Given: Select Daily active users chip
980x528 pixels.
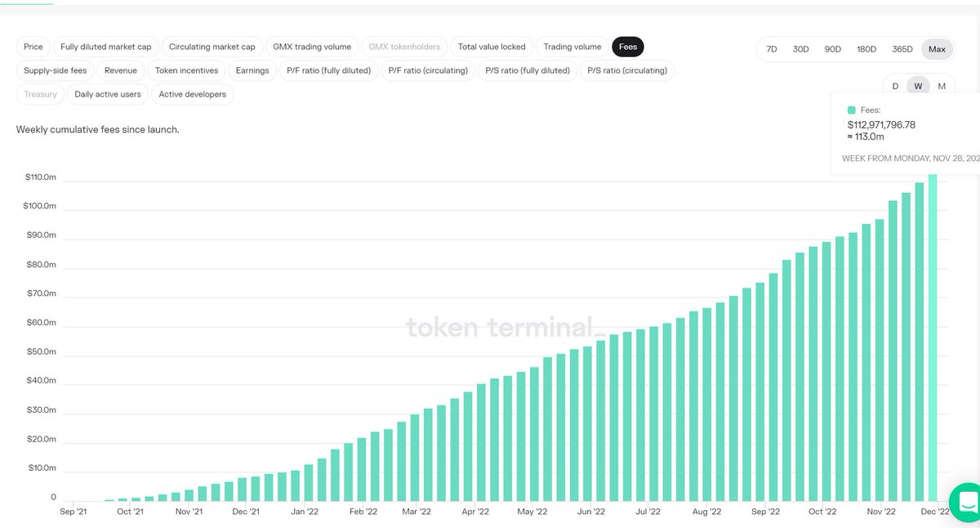Looking at the screenshot, I should (x=108, y=94).
